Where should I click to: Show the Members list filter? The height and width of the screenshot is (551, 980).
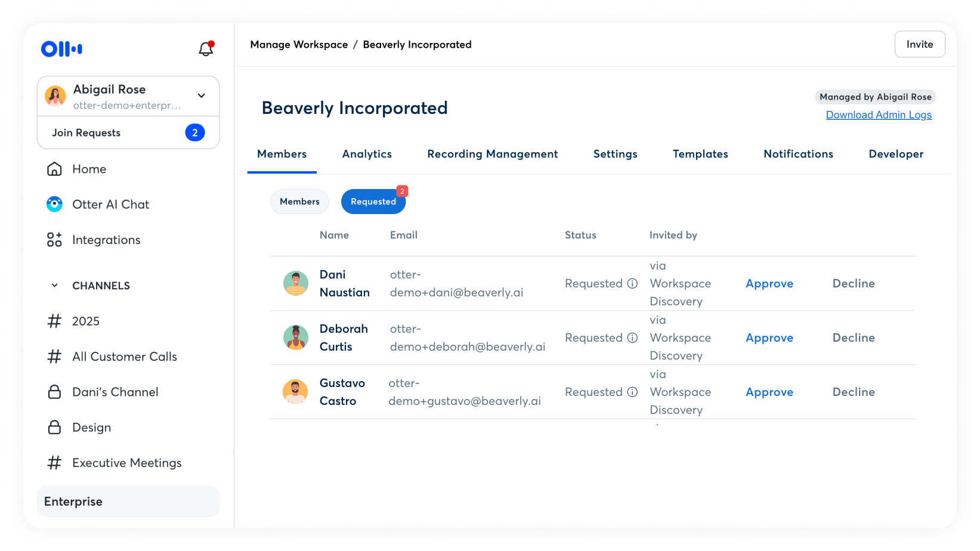(x=299, y=202)
